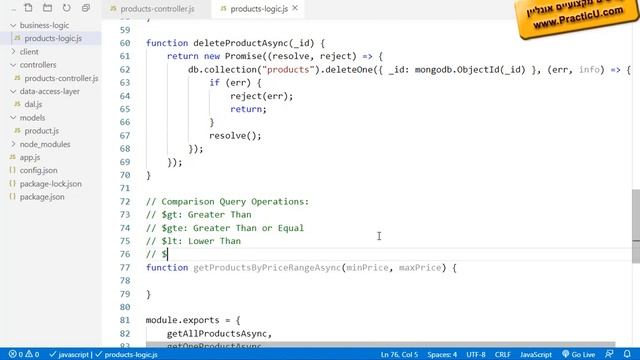Open config.json in the file tree

[38, 170]
